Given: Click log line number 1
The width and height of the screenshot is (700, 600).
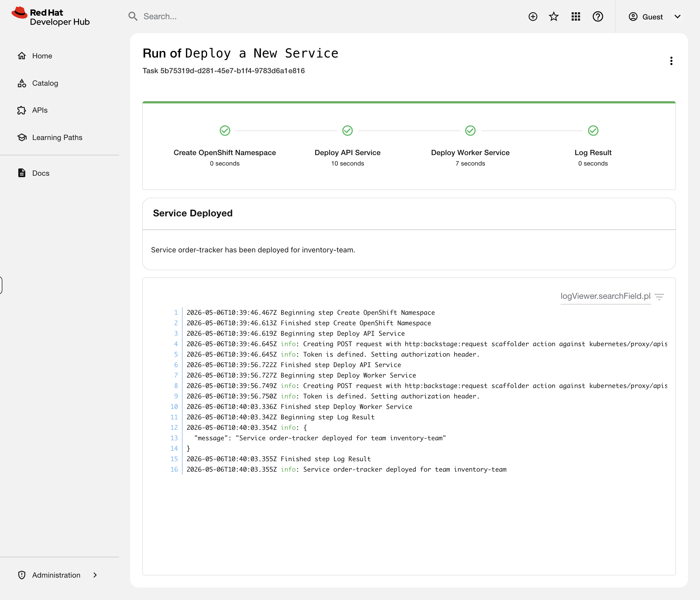Looking at the screenshot, I should point(176,312).
